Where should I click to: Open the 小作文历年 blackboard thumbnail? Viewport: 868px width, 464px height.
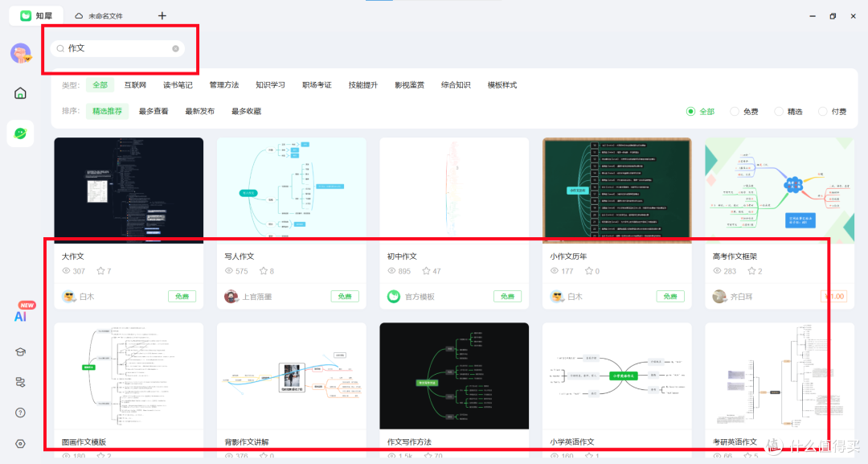point(617,191)
